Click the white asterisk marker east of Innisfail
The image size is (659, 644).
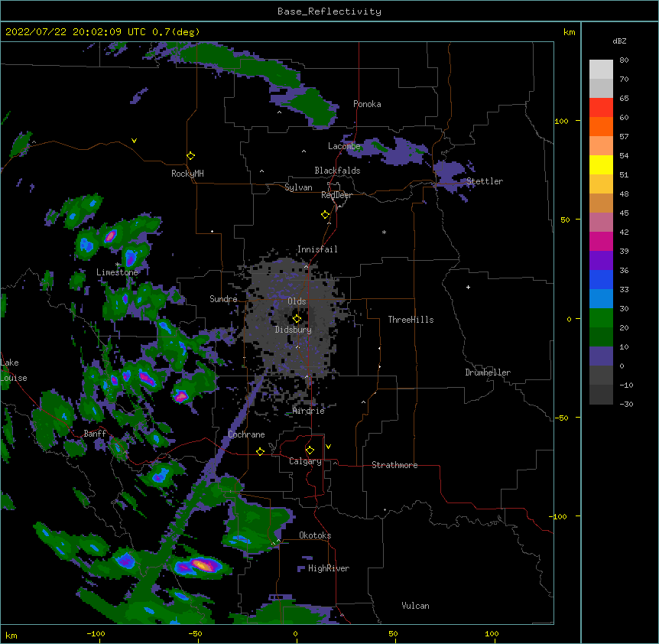coord(384,232)
